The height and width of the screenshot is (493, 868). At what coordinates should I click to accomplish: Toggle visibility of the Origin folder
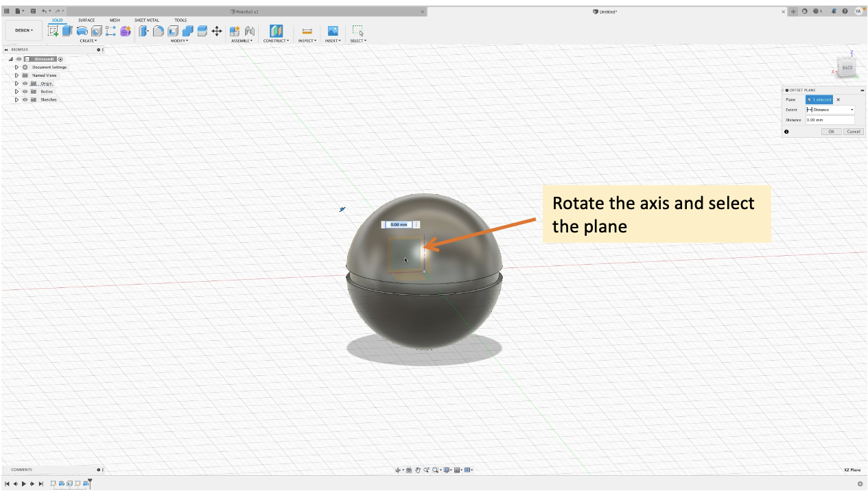pos(25,83)
